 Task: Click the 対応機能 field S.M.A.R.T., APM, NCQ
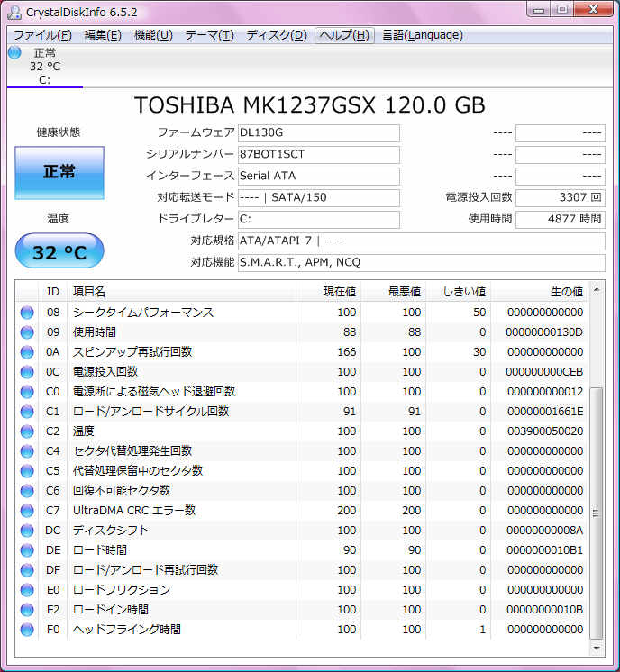(422, 263)
